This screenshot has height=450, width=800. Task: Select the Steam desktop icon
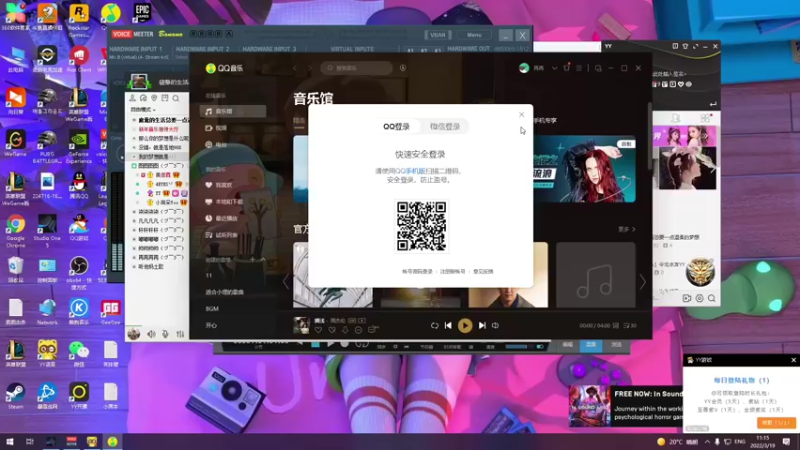15,396
